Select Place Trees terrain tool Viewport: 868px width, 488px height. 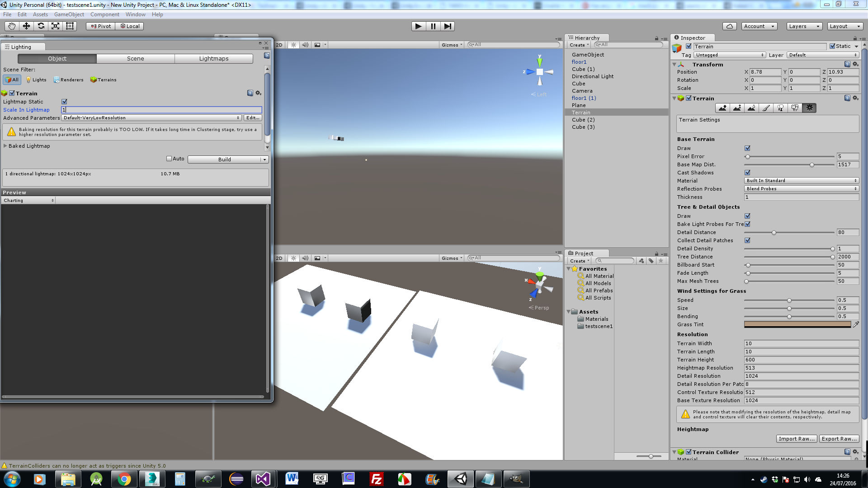[780, 108]
